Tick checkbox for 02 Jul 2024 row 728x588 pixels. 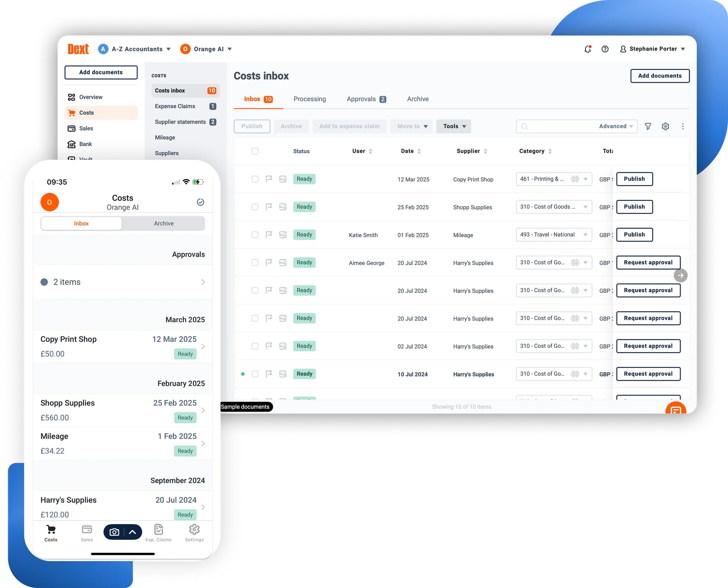coord(255,346)
